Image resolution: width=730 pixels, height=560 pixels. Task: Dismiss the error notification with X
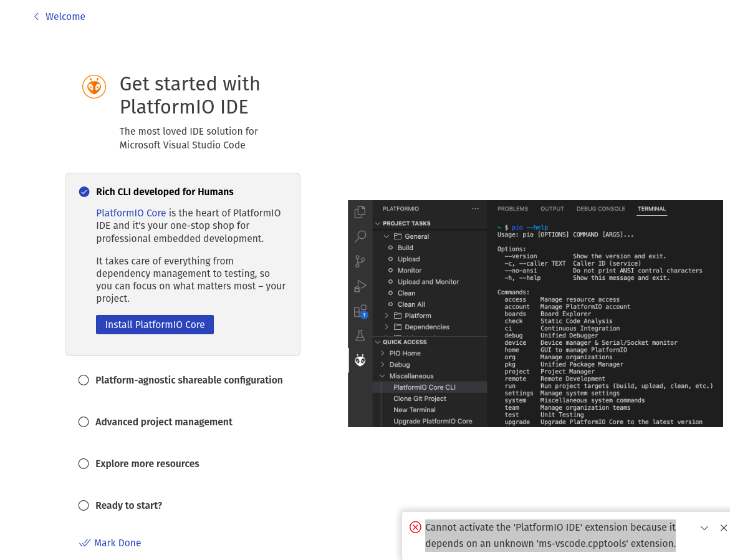click(724, 528)
